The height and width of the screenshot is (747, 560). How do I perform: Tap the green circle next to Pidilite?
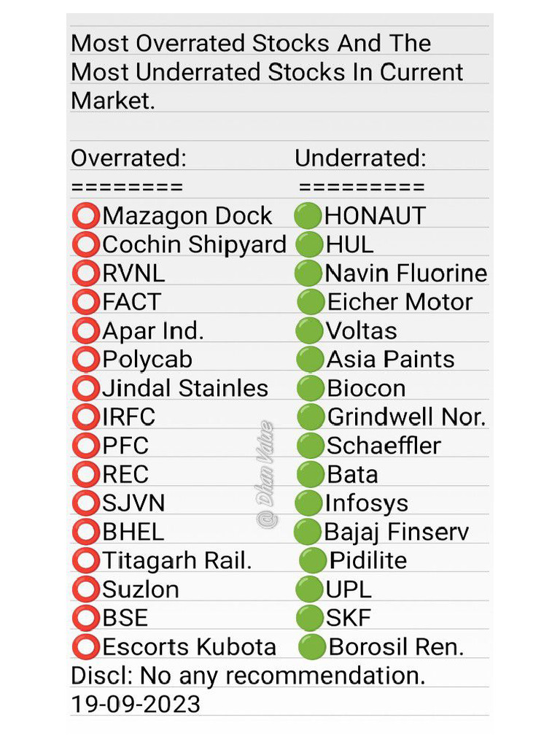pyautogui.click(x=312, y=561)
